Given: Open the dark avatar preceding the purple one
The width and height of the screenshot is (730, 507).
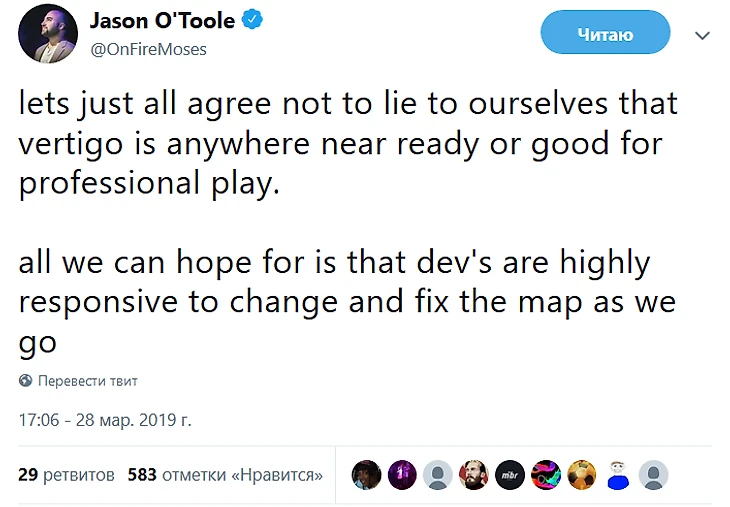Looking at the screenshot, I should (x=366, y=475).
